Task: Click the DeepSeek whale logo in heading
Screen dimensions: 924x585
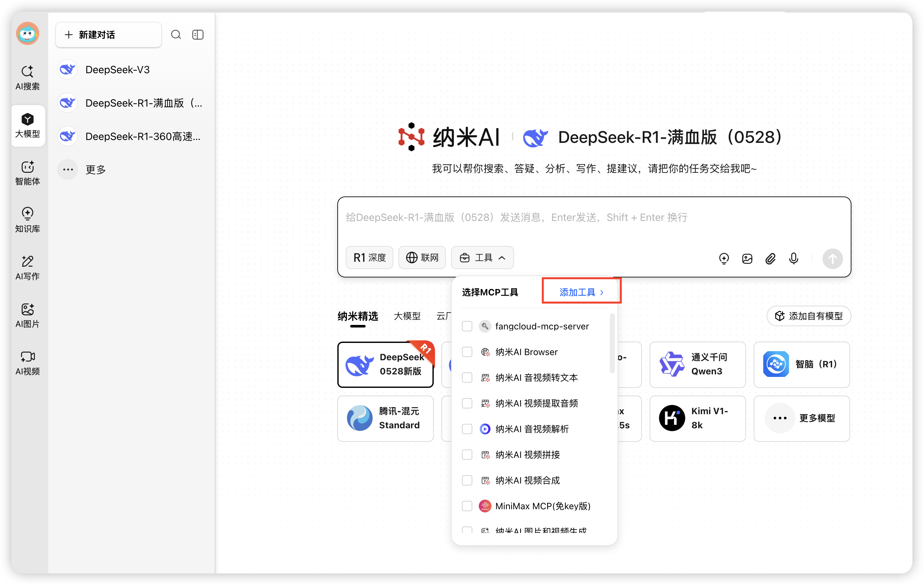Action: (x=535, y=138)
